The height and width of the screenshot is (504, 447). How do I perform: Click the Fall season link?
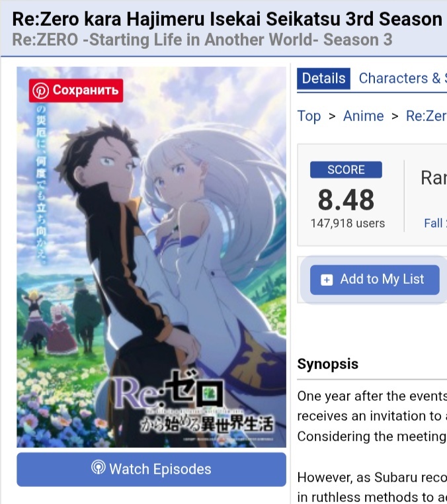tap(435, 223)
